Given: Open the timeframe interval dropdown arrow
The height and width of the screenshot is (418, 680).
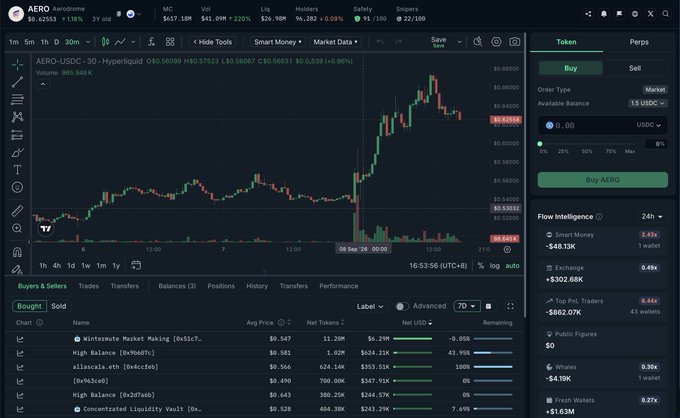Looking at the screenshot, I should tap(88, 42).
